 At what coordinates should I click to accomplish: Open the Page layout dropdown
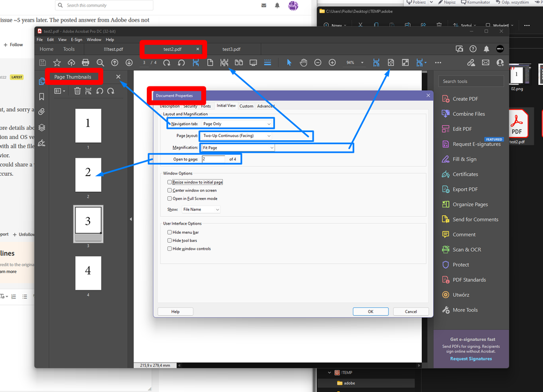(x=237, y=136)
